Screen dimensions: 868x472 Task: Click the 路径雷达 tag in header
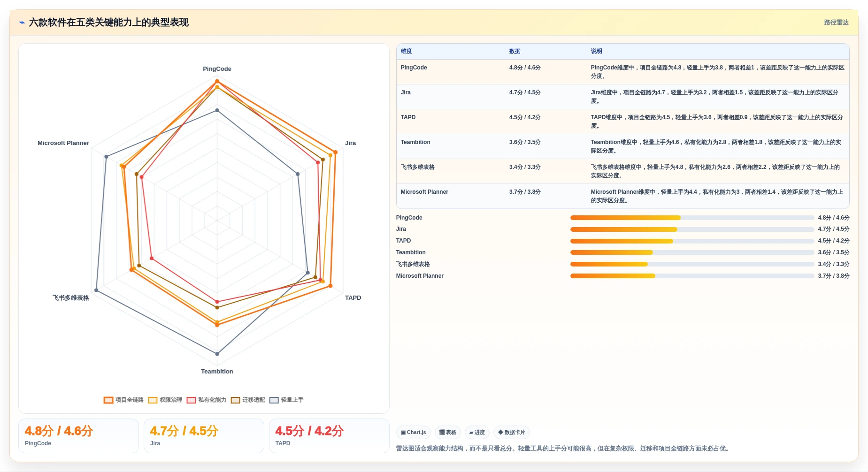click(x=836, y=23)
